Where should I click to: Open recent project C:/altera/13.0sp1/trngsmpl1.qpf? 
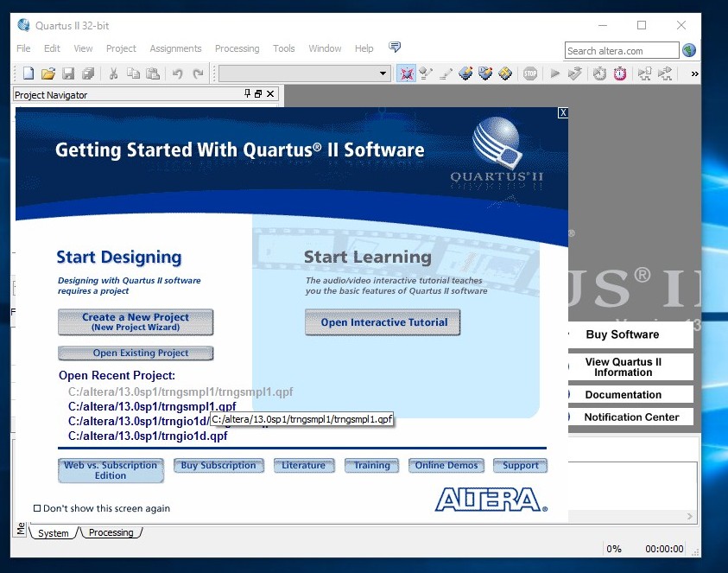tap(152, 406)
